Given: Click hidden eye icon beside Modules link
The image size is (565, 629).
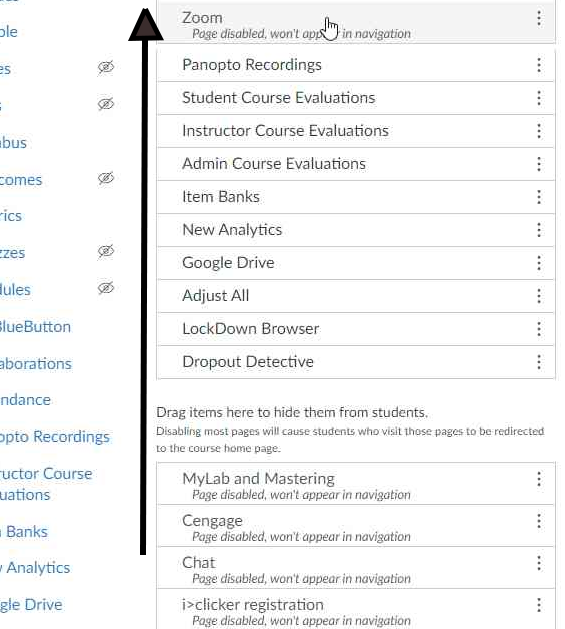Looking at the screenshot, I should coord(106,288).
